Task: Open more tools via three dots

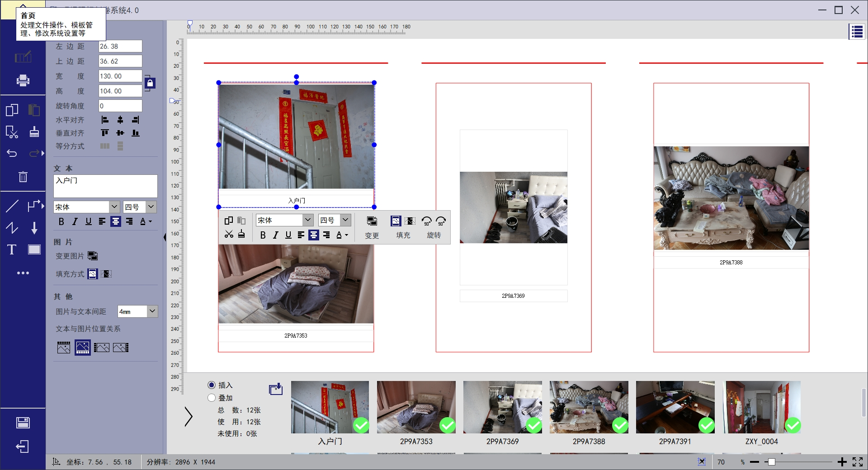Action: tap(23, 273)
